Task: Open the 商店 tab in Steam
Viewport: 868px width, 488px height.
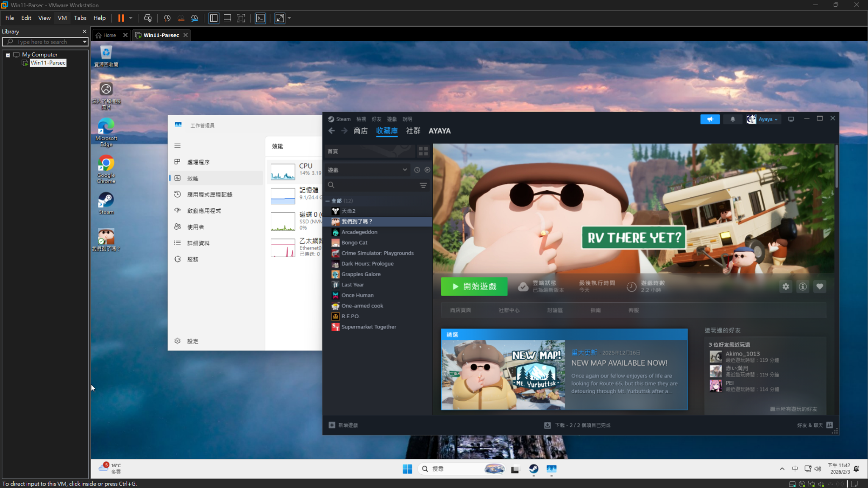Action: click(x=361, y=131)
